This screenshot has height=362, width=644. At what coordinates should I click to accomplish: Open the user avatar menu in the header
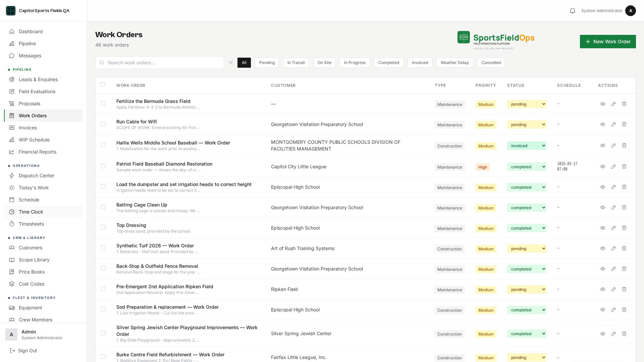click(631, 11)
